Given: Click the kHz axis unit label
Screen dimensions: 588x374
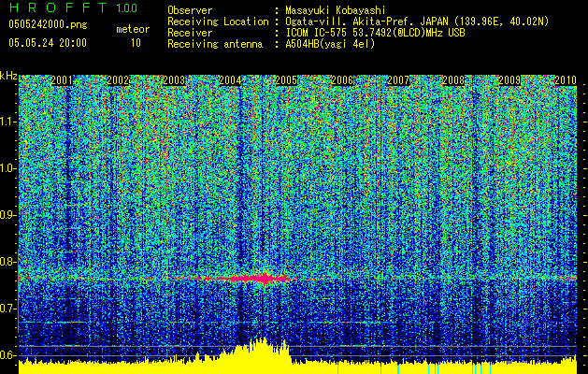Looking at the screenshot, I should pyautogui.click(x=8, y=75).
